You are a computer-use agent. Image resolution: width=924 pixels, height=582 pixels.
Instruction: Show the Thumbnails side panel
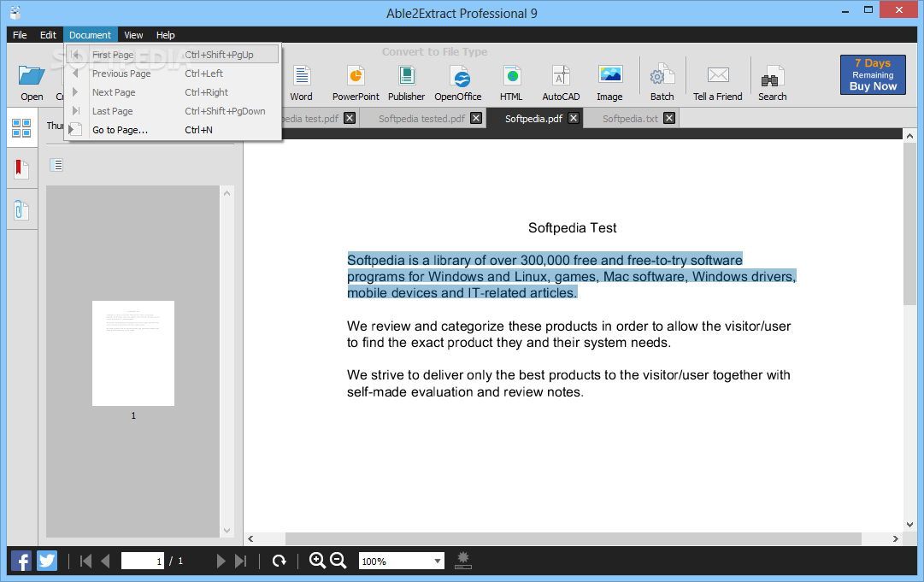22,128
